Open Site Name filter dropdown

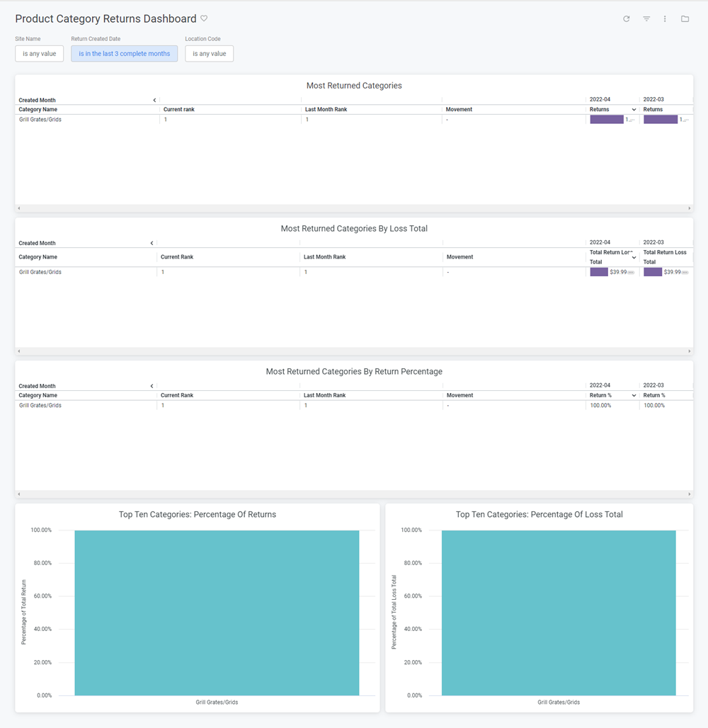pyautogui.click(x=40, y=54)
